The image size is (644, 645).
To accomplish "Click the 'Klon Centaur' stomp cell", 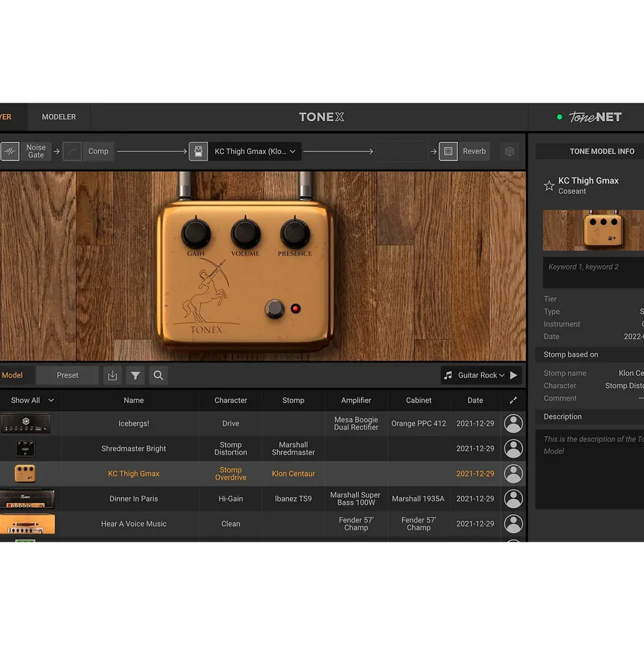I will (293, 473).
